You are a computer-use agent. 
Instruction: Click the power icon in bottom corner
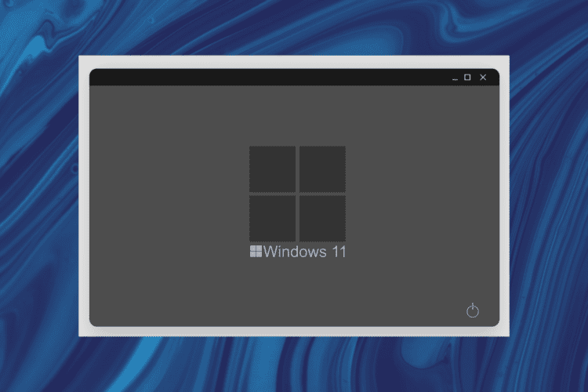473,310
